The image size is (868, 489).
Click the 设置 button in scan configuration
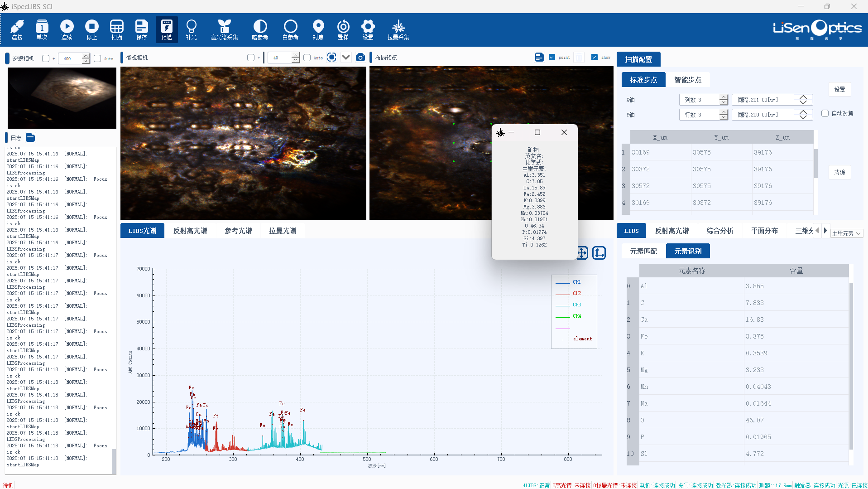coord(839,89)
